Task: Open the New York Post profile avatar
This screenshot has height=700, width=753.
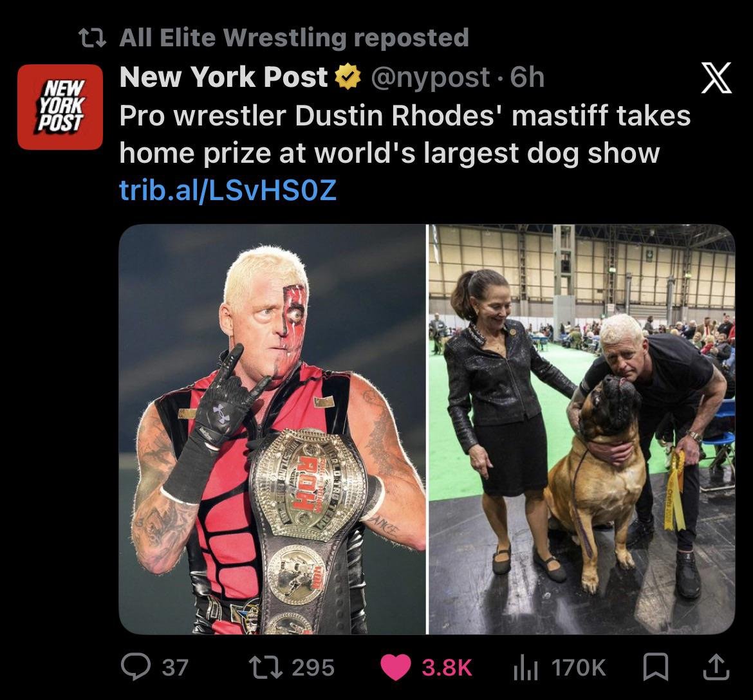Action: [x=60, y=107]
